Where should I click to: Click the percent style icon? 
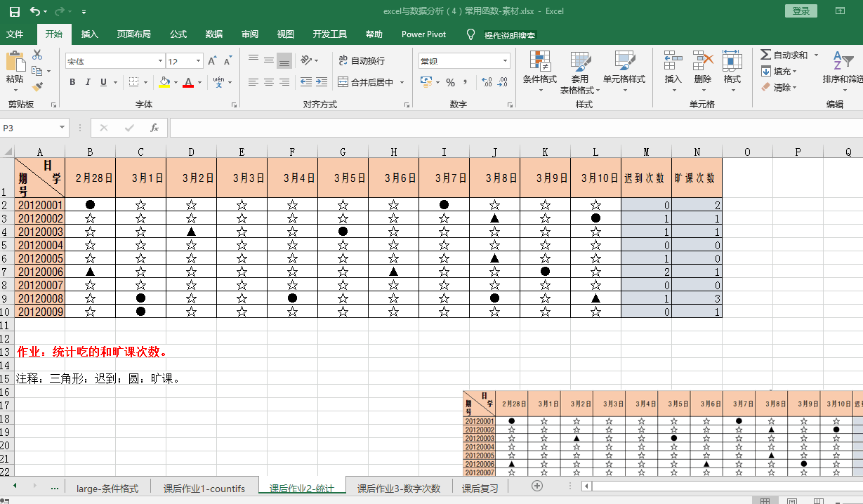450,82
